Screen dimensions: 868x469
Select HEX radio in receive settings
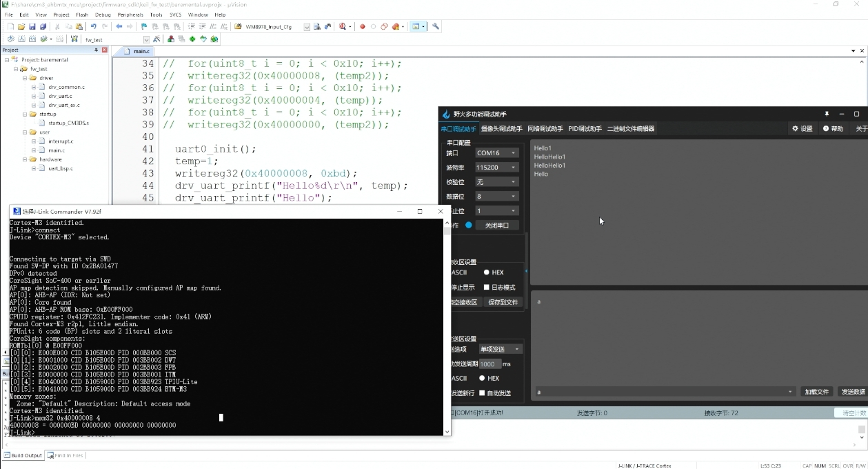click(x=494, y=272)
